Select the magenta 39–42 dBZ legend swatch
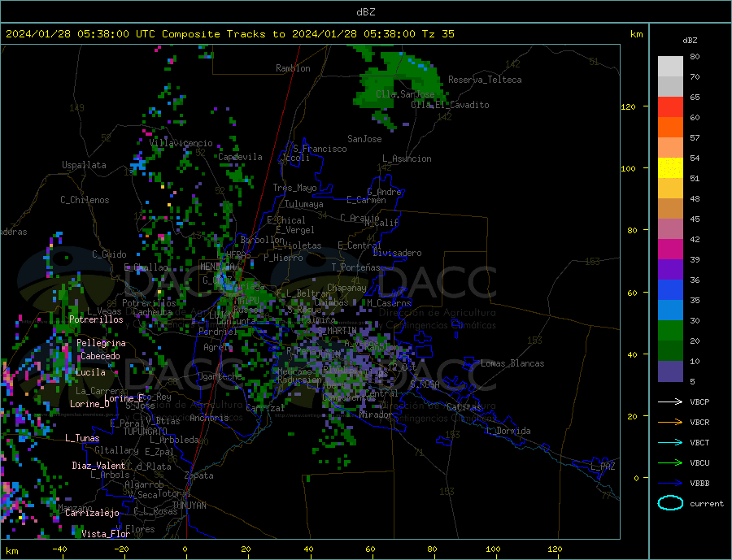Viewport: 732px width, 560px height. pos(670,250)
